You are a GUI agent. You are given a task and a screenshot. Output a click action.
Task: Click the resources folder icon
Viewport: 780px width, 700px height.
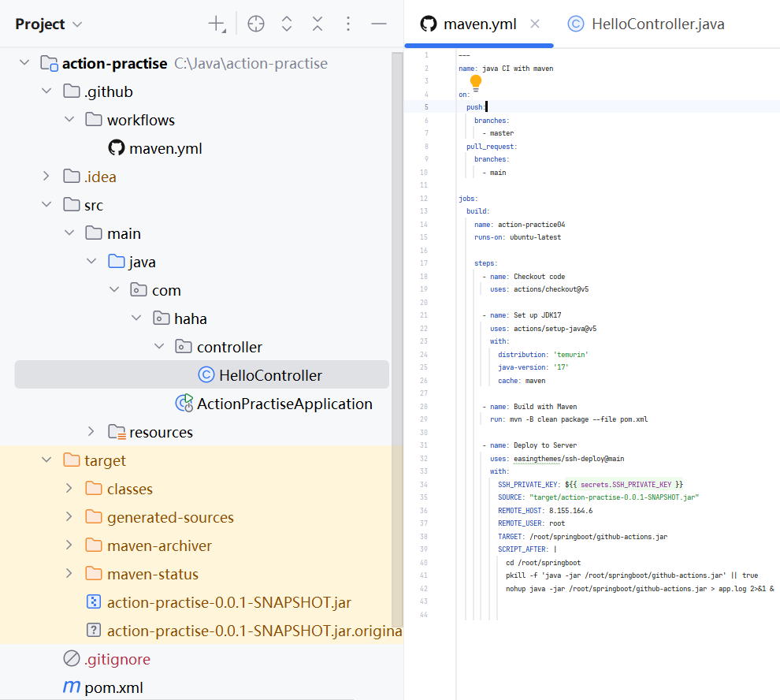click(117, 432)
